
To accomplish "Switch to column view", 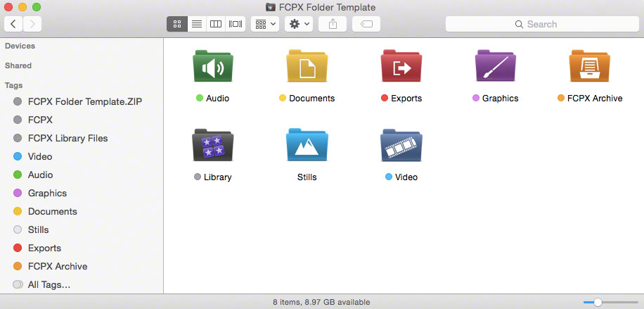I will (x=216, y=24).
